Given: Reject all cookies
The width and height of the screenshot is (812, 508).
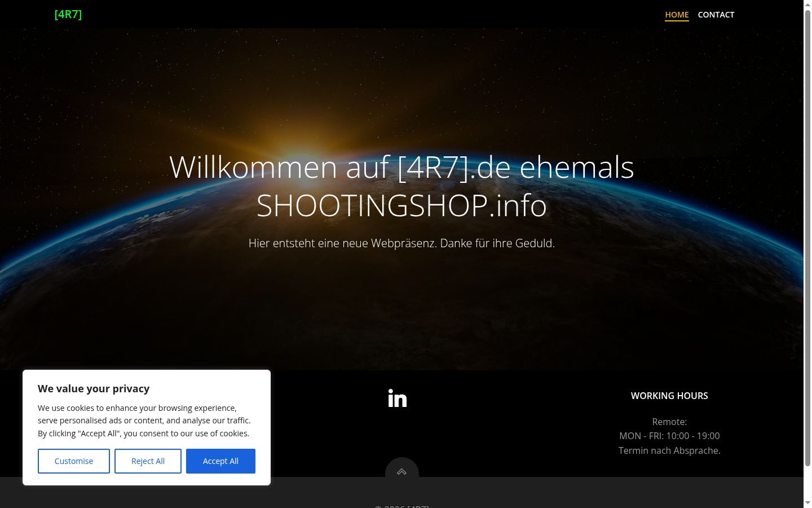Looking at the screenshot, I should [x=148, y=461].
